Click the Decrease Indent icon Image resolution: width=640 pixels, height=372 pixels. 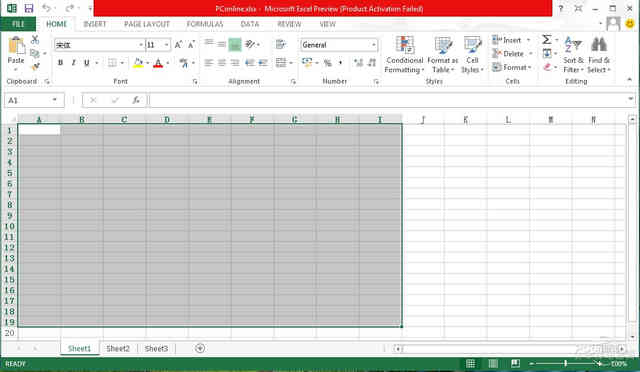click(249, 62)
